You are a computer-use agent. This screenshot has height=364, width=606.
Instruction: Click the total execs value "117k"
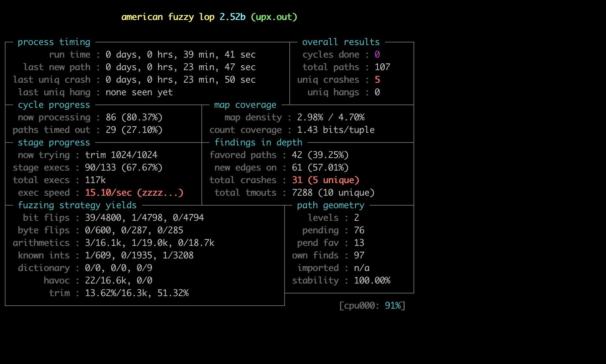click(x=95, y=180)
